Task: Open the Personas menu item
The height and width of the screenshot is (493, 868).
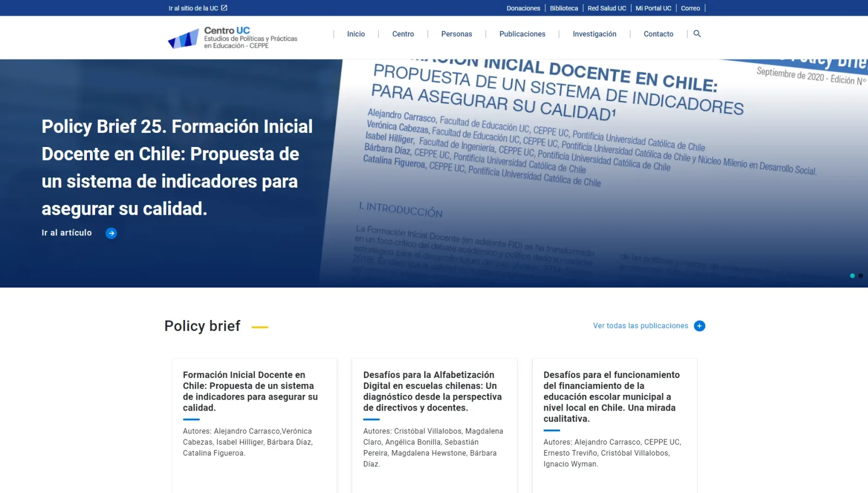Action: click(457, 34)
